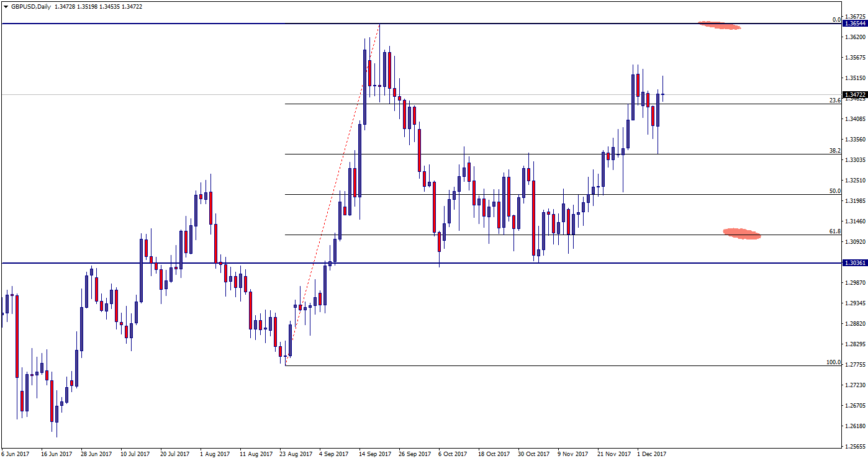Click the small triangle before the GBPUSD title
Screen dimensions: 868x461
pos(4,6)
